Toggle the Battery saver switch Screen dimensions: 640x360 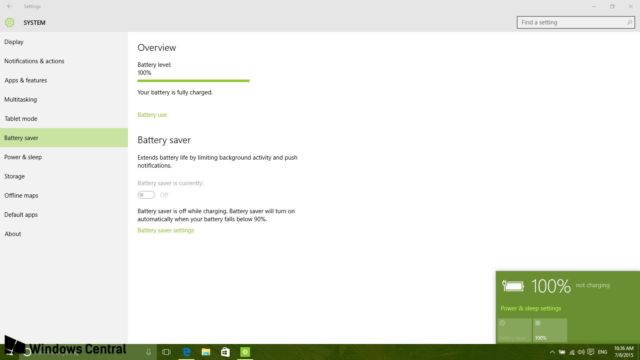(x=146, y=195)
